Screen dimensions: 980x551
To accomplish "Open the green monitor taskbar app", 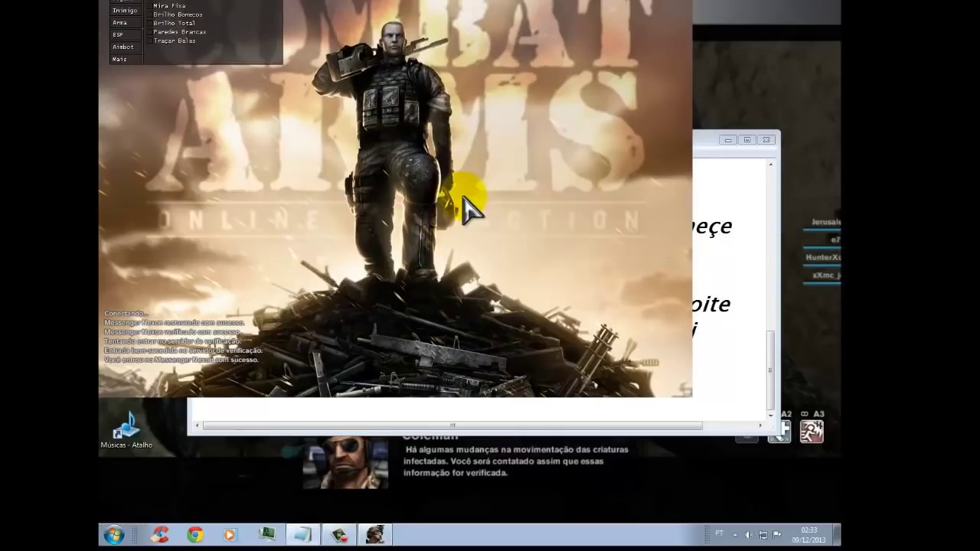I will (267, 534).
